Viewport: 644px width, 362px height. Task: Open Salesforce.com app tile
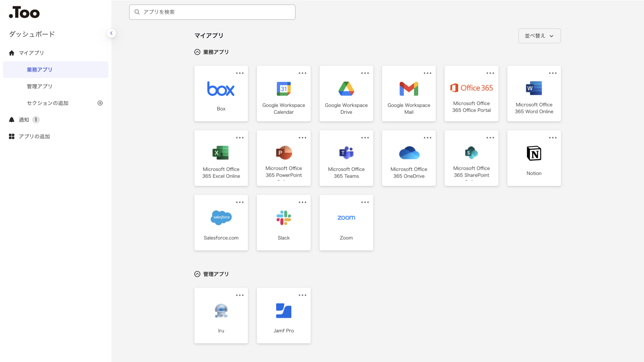point(221,223)
